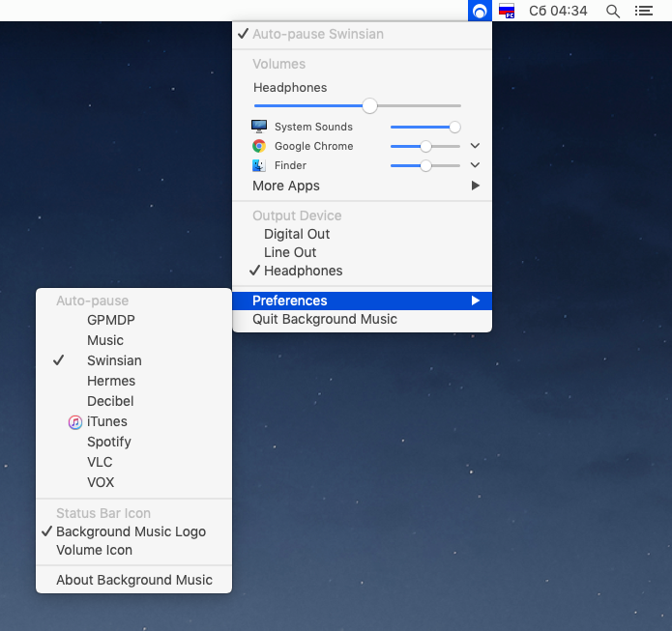Screen dimensions: 672x631
Task: Click the iTunes icon in Auto-pause list
Action: coord(75,422)
